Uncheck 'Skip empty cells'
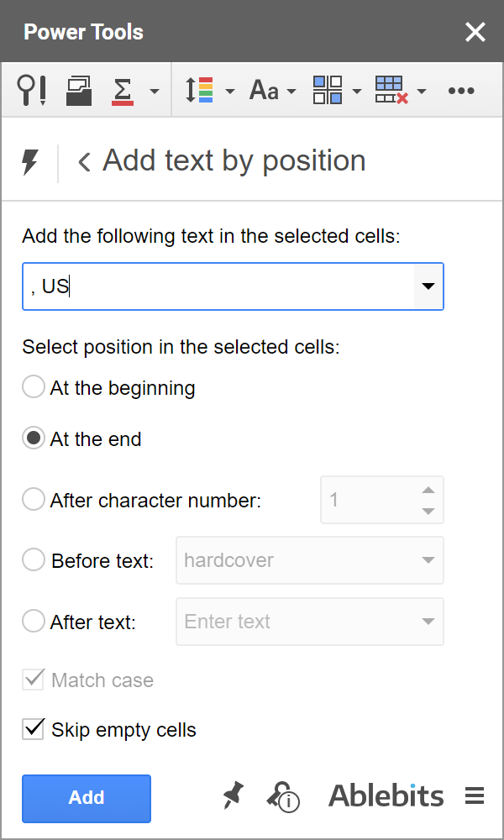 pyautogui.click(x=34, y=729)
